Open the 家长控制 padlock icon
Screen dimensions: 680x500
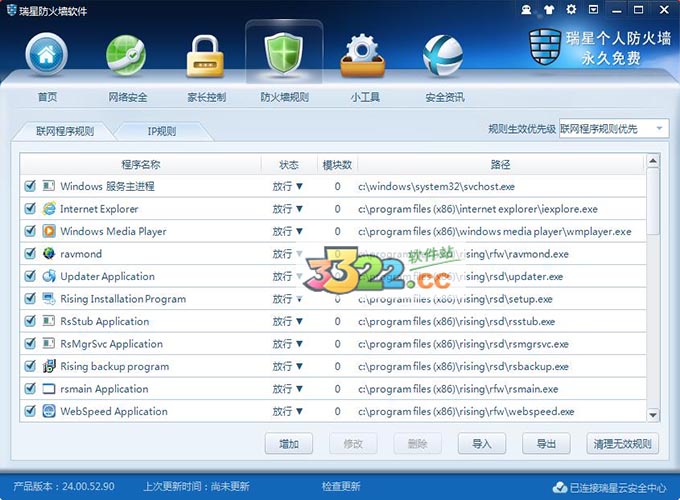coord(205,56)
